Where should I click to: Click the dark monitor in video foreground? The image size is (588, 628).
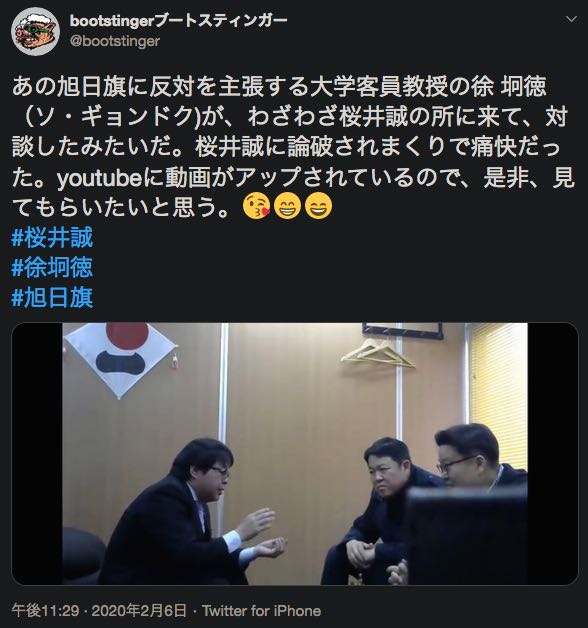[467, 535]
